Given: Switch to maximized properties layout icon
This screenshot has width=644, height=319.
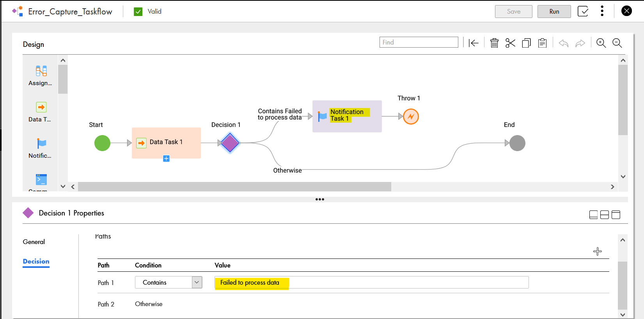Looking at the screenshot, I should click(x=616, y=215).
